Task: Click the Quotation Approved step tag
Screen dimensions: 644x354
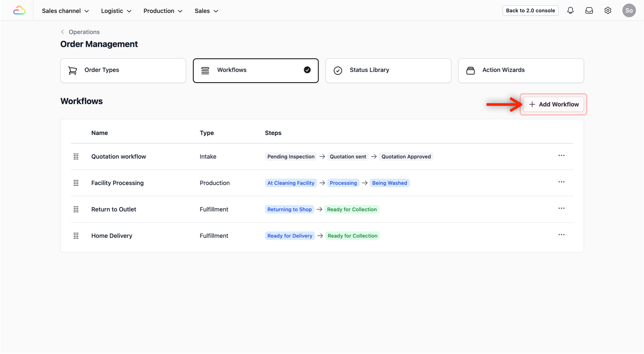Action: tap(406, 157)
